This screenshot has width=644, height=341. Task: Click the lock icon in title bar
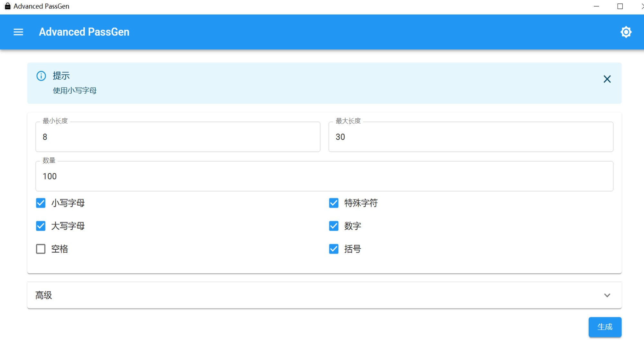pyautogui.click(x=7, y=6)
